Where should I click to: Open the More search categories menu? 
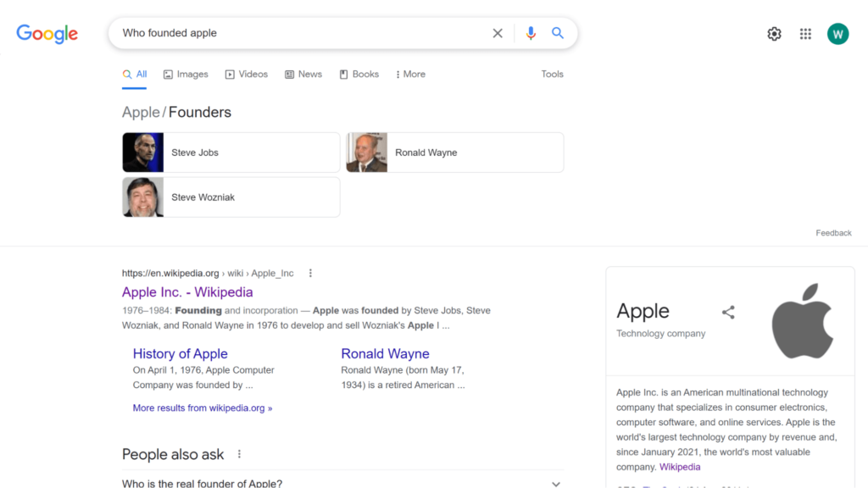(x=411, y=75)
